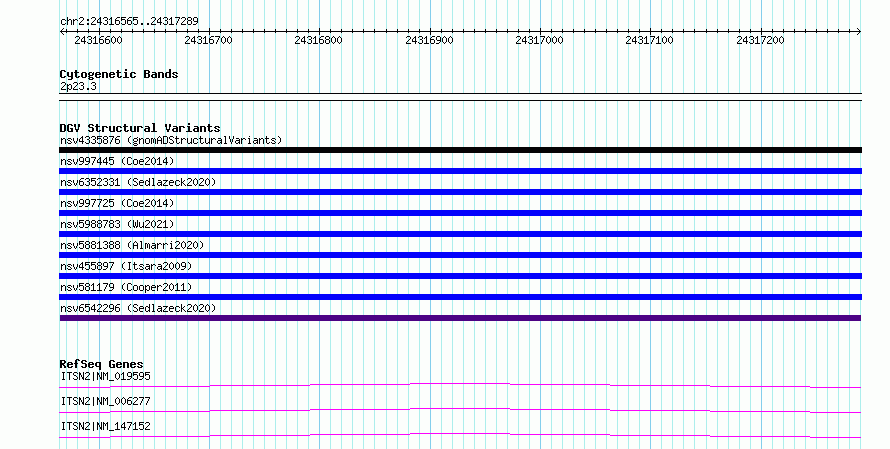Click the RefSeq Genes track heading
This screenshot has height=449, width=890.
tap(101, 364)
